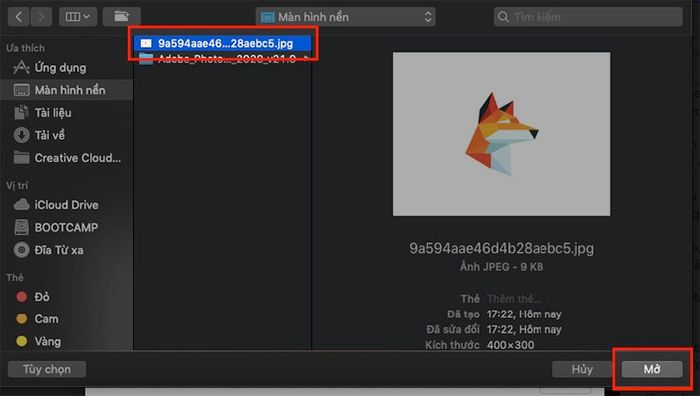
Task: Click the Thẻ section header in the sidebar
Action: (x=15, y=278)
